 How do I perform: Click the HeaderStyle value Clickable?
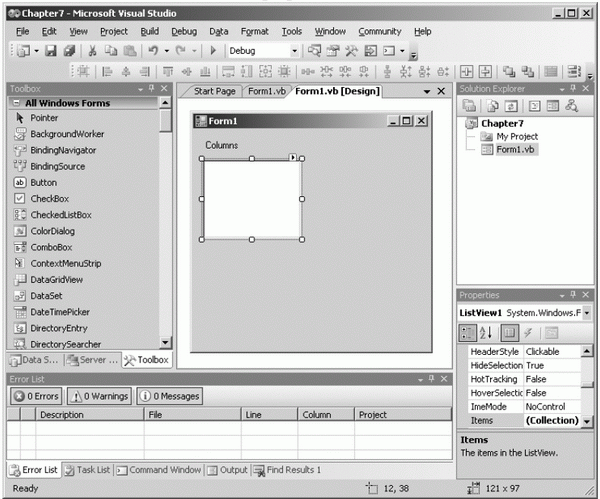(x=542, y=351)
